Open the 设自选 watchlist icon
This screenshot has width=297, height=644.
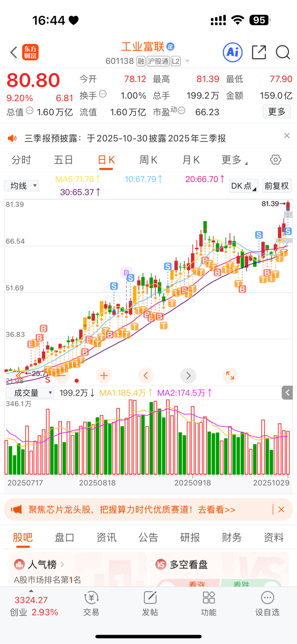click(x=267, y=604)
